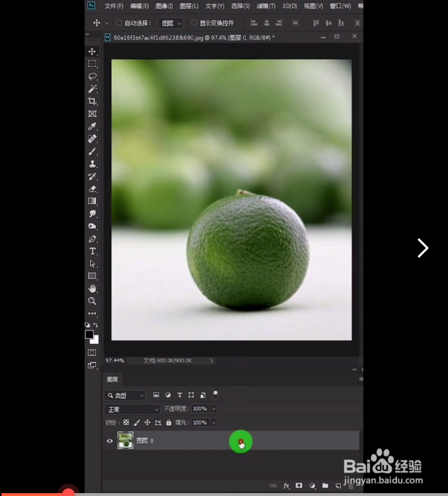448x496 pixels.
Task: Select the Gradient tool
Action: pos(92,201)
